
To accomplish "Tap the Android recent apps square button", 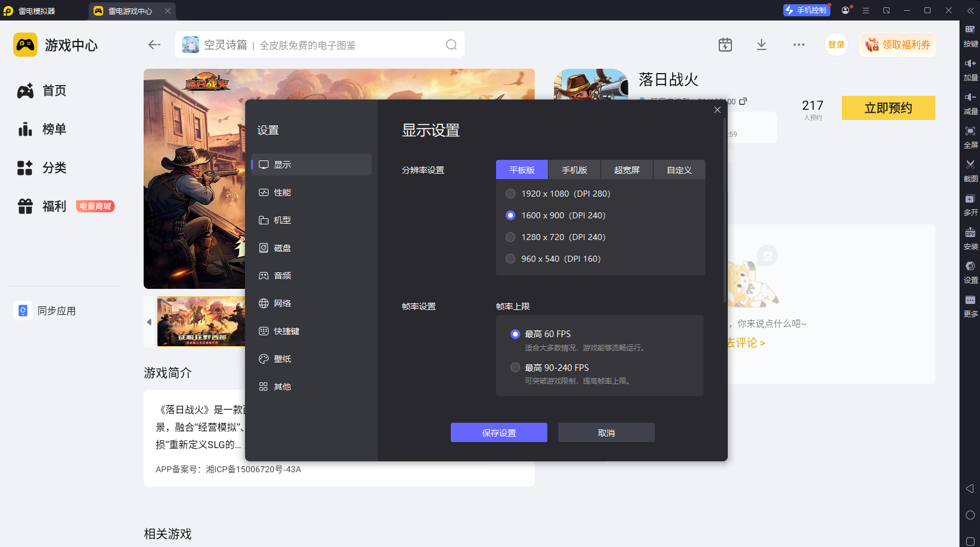I will [970, 542].
